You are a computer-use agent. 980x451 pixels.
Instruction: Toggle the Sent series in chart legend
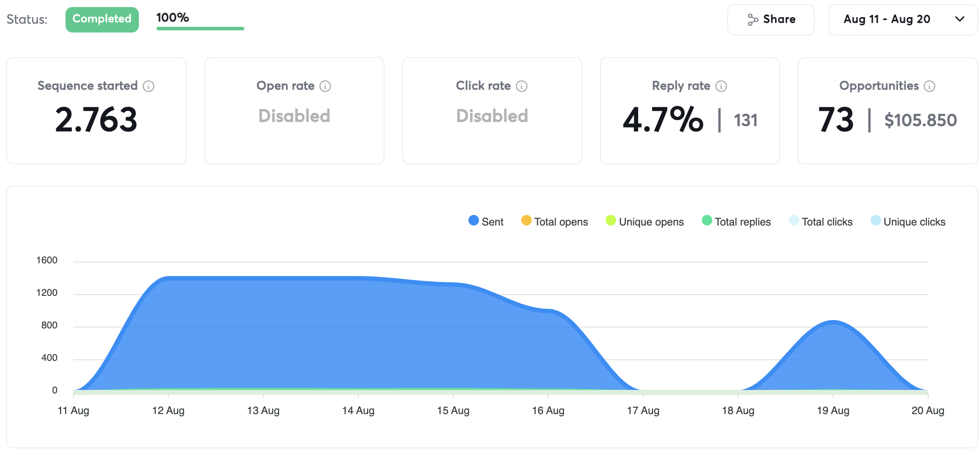coord(486,222)
